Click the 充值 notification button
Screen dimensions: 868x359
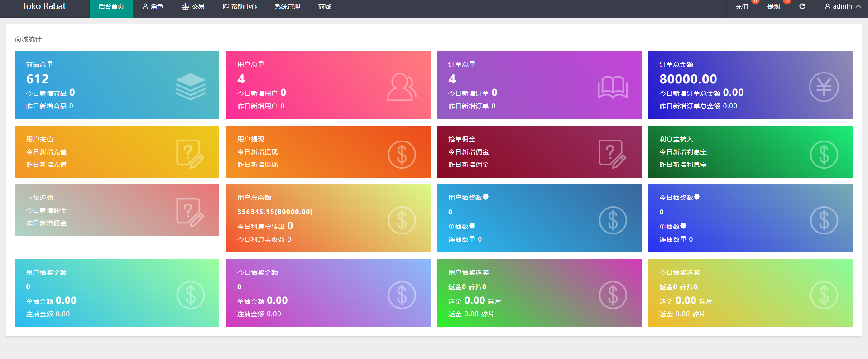tap(742, 6)
